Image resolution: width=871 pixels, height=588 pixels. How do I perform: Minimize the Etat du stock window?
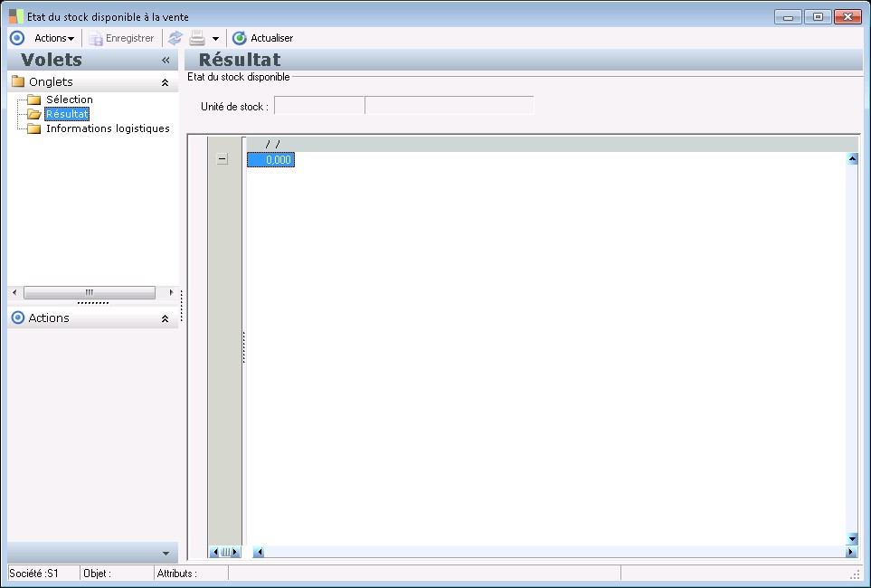788,17
